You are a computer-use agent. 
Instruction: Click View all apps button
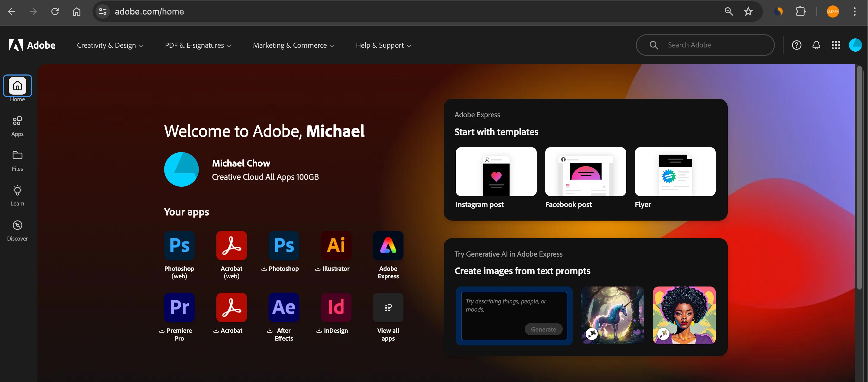(388, 307)
